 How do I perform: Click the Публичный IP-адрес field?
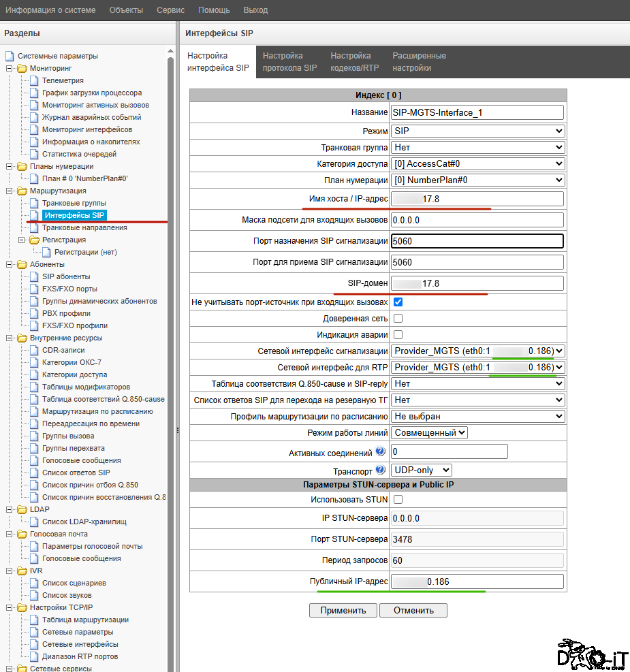(477, 581)
